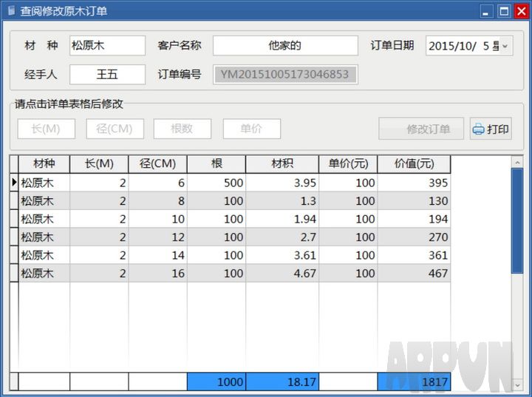Viewport: 532px width, 397px height.
Task: Click the app icon in title bar
Action: click(x=10, y=10)
